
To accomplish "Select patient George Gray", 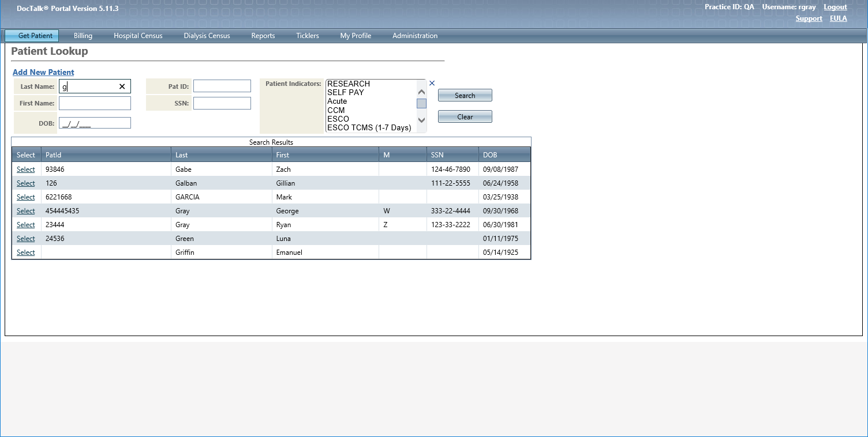I will 25,211.
